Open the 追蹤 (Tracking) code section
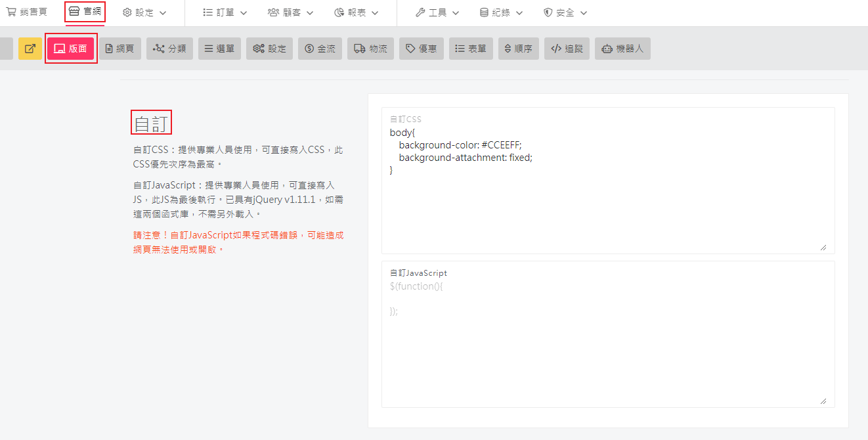868x440 pixels. coord(567,48)
